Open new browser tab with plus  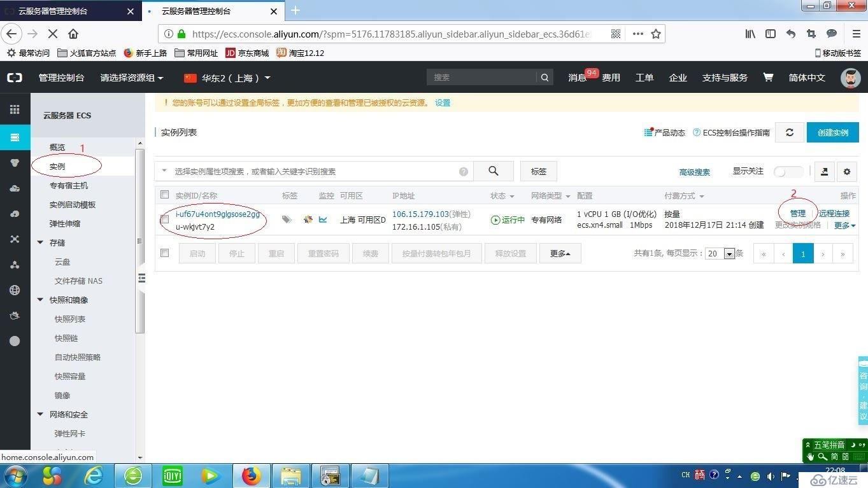tap(295, 10)
